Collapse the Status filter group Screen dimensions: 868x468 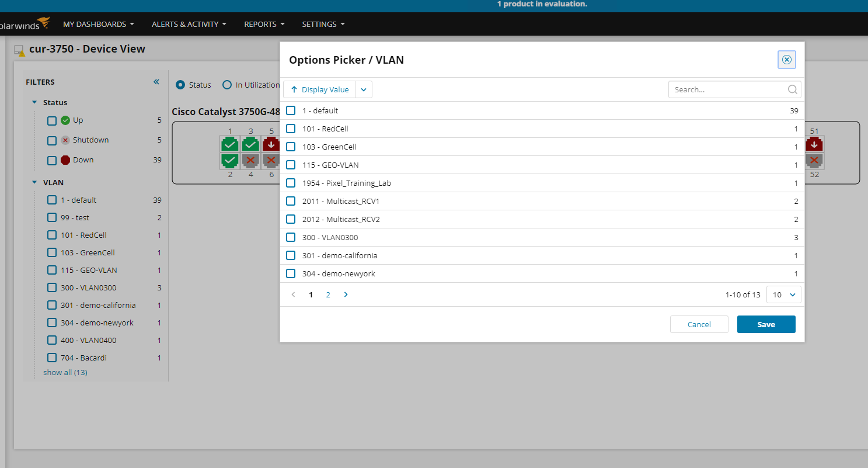[x=34, y=102]
